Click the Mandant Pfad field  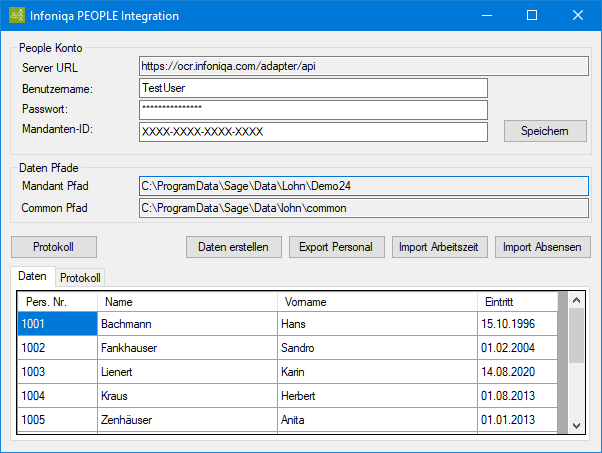pyautogui.click(x=364, y=186)
